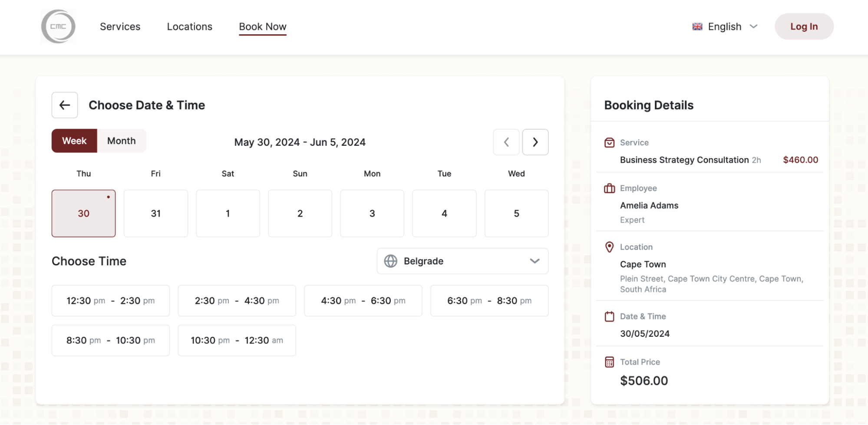The width and height of the screenshot is (868, 425).
Task: Click the CMC logo icon
Action: coord(58,26)
